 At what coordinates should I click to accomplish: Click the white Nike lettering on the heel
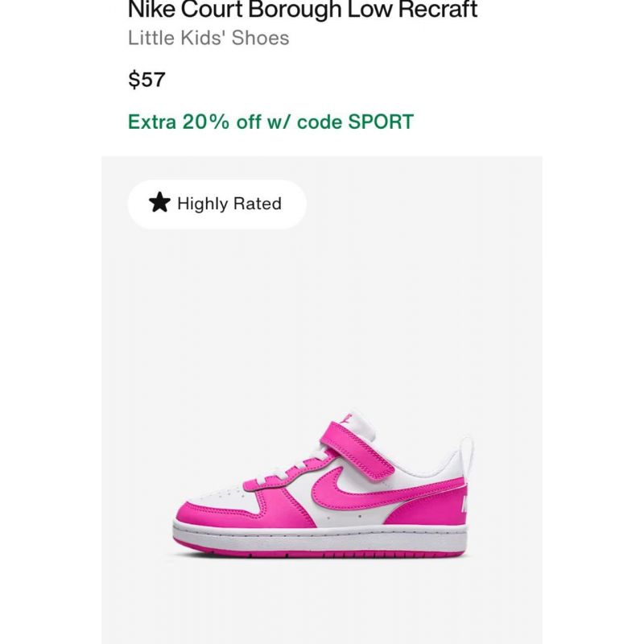[464, 504]
